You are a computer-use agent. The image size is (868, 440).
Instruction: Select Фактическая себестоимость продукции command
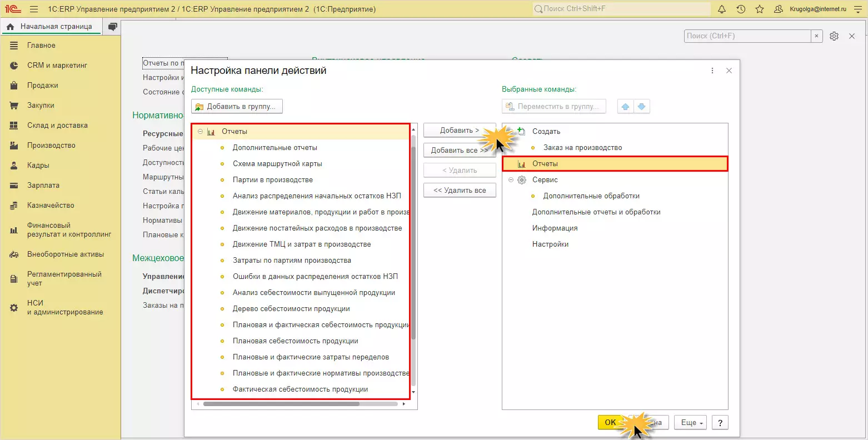tap(300, 389)
